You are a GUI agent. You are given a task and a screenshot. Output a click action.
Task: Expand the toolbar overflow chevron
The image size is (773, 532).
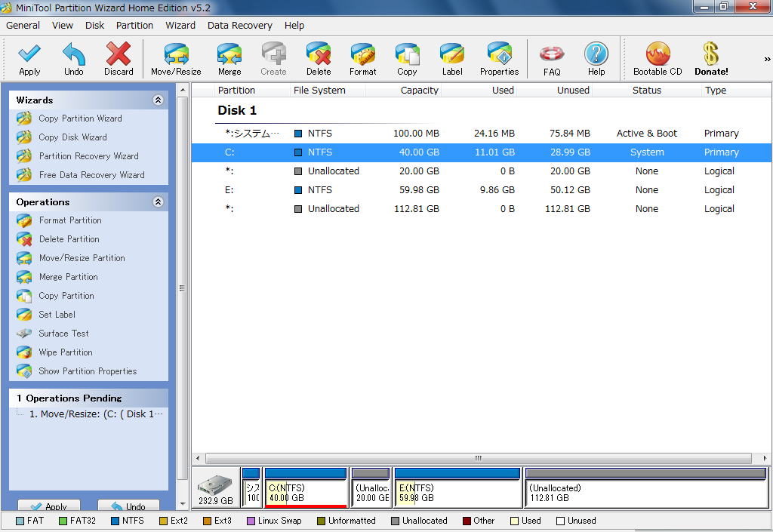(767, 59)
